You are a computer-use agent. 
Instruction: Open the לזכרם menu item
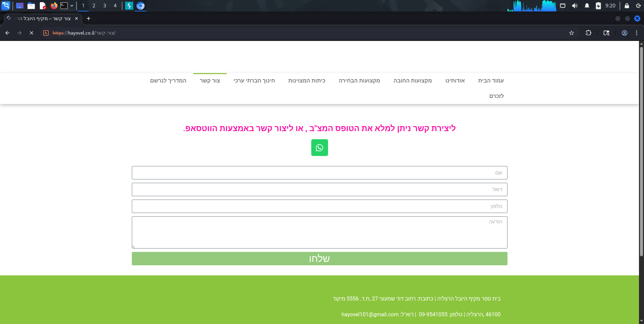point(496,96)
